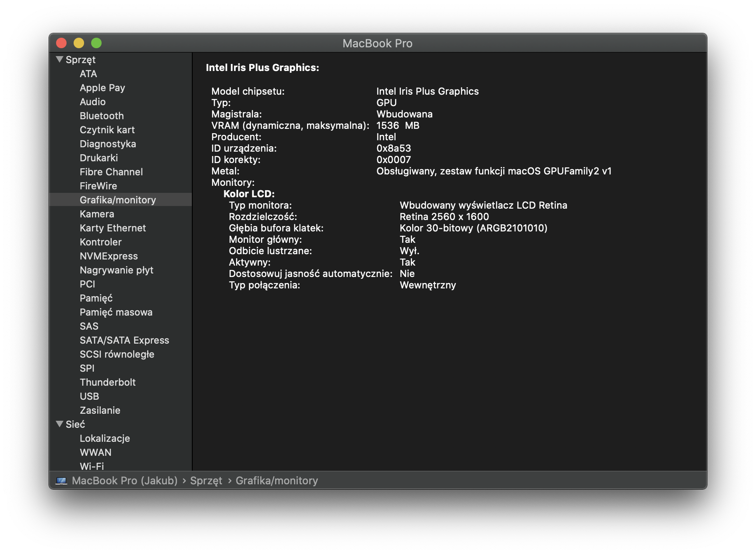Click revision ID value 0x0007
Screen dimensions: 756x554
394,160
